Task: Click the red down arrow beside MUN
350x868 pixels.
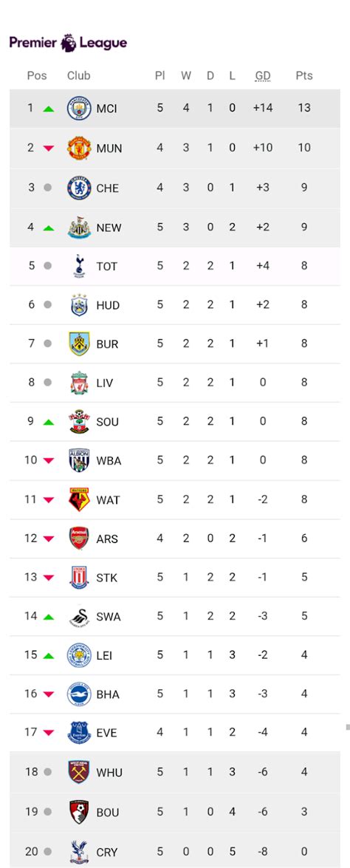Action: click(49, 148)
